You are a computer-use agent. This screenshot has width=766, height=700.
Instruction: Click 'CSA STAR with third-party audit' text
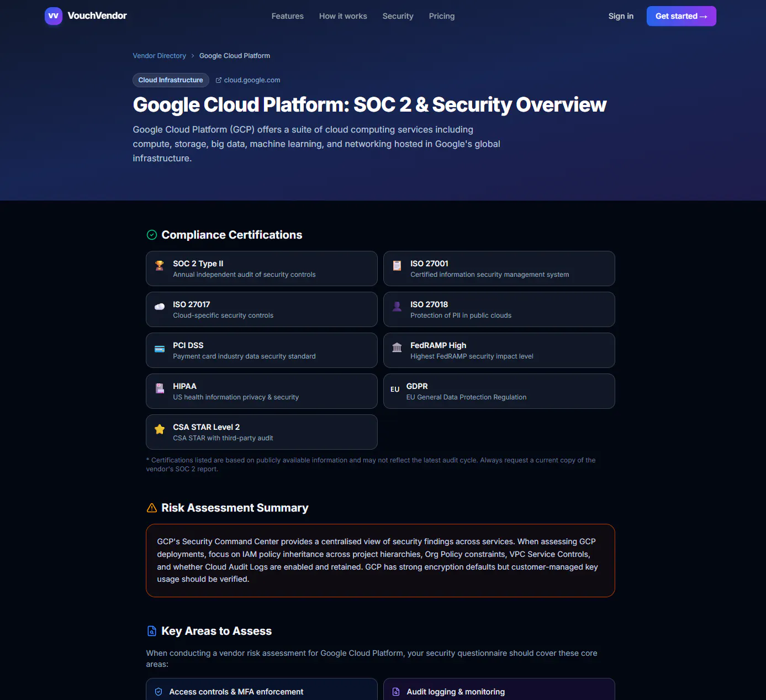(x=223, y=438)
